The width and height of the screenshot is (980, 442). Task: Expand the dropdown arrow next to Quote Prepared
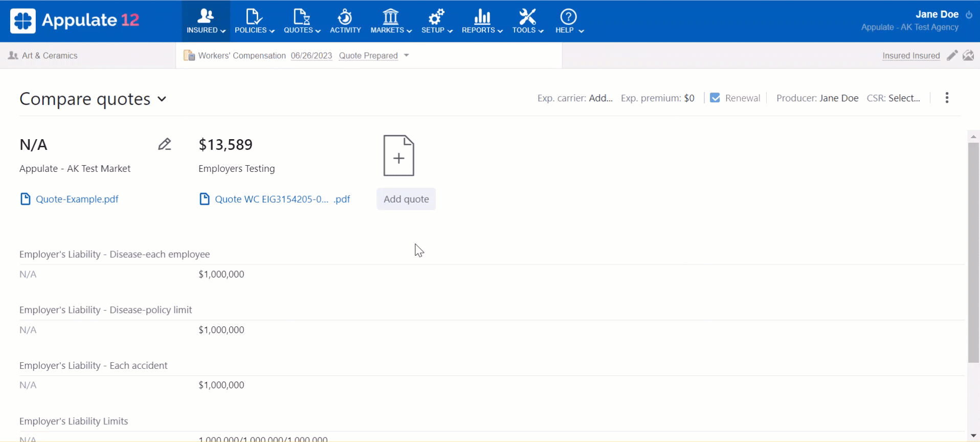click(406, 55)
